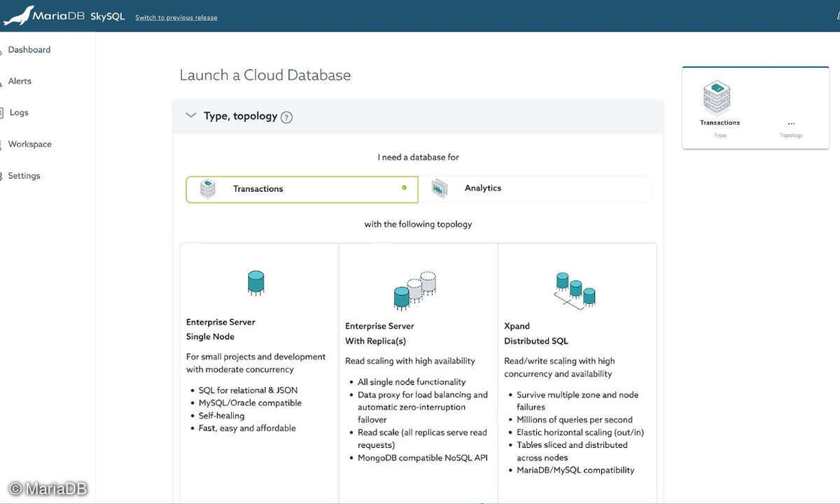This screenshot has height=504, width=840.
Task: Open the Type, topology help icon
Action: [286, 118]
